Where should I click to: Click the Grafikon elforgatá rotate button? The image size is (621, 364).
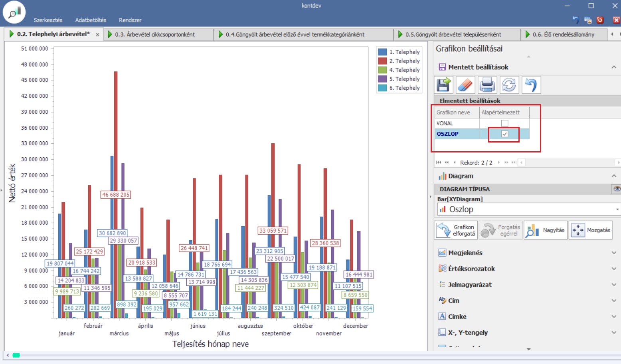point(456,230)
